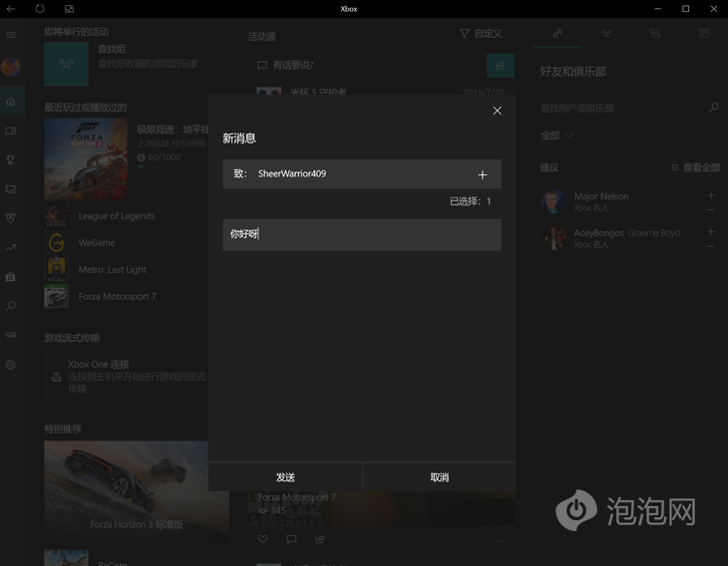Click the picture-in-picture window icon in title bar

[x=69, y=9]
